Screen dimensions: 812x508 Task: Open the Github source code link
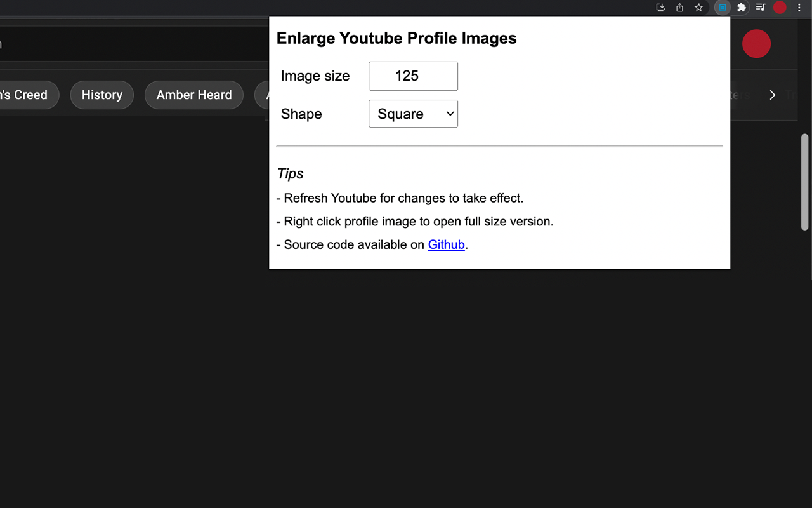446,244
